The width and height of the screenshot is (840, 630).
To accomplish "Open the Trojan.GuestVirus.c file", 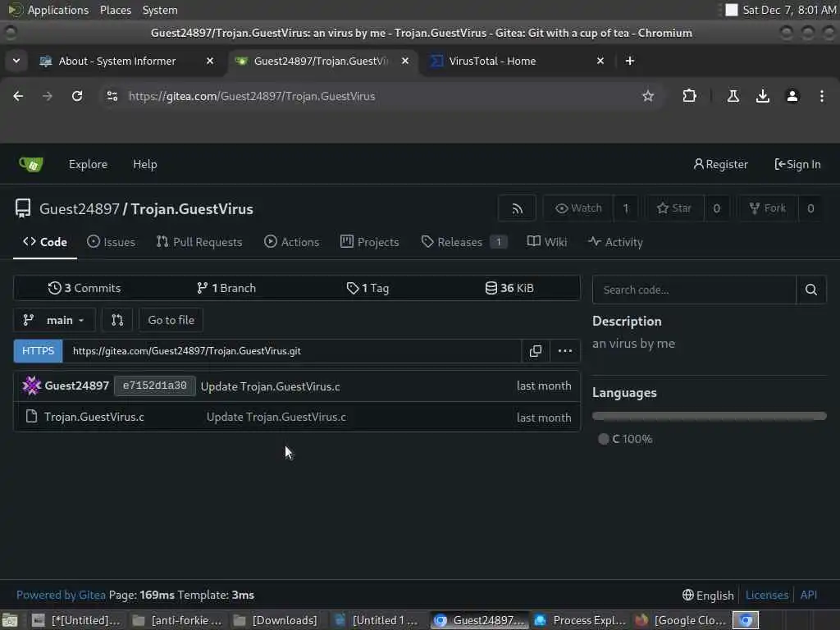I will (94, 417).
